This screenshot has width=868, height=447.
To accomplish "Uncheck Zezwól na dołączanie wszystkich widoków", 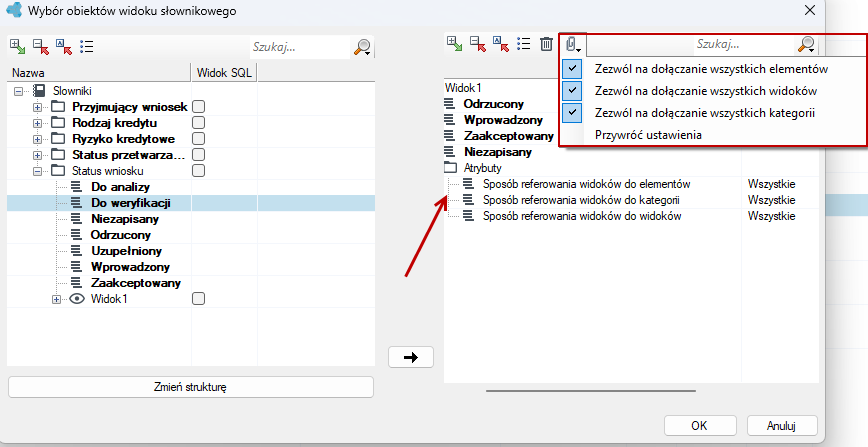I will (572, 91).
